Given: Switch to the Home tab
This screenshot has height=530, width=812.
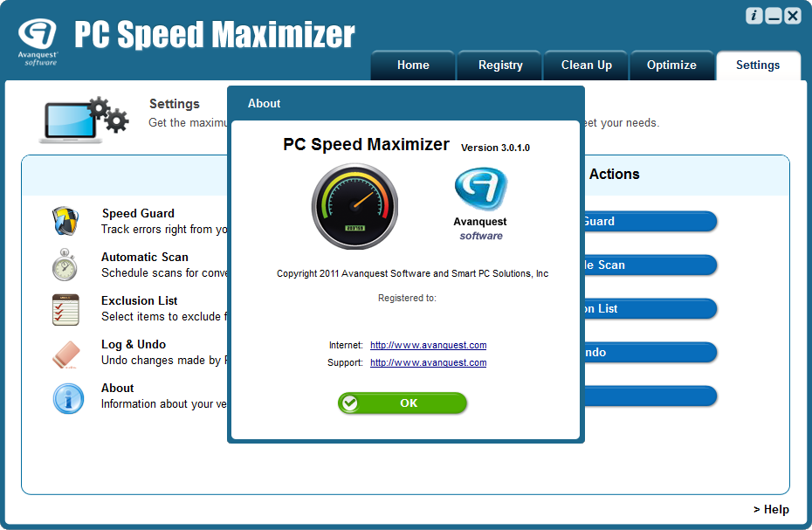Looking at the screenshot, I should (413, 65).
